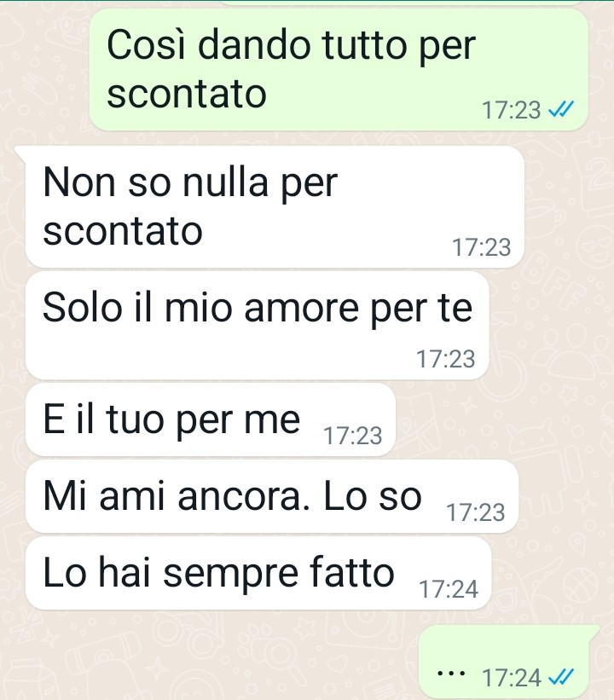Tap the 17:23 timestamp on 'E il tuo per me'

[352, 436]
